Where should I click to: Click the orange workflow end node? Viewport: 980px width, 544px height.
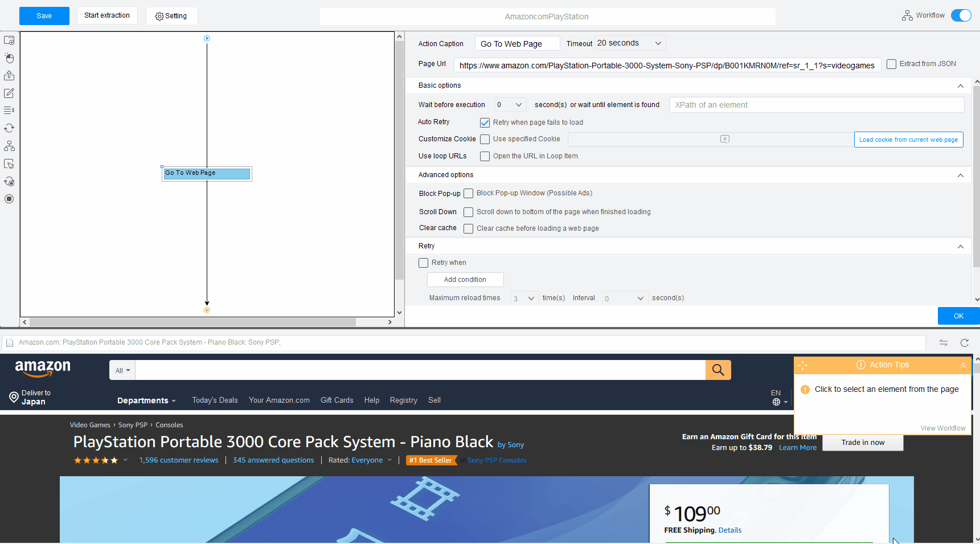point(207,310)
